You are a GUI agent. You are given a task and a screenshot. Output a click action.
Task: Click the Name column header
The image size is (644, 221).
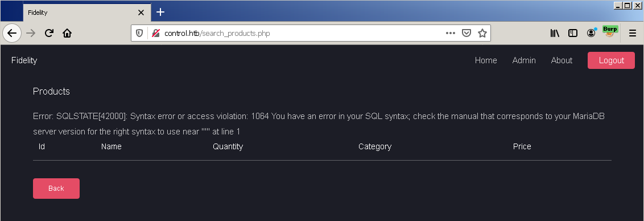112,146
